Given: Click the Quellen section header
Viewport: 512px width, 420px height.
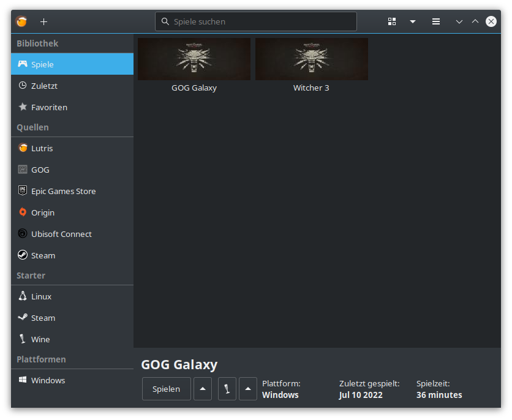Looking at the screenshot, I should [32, 127].
